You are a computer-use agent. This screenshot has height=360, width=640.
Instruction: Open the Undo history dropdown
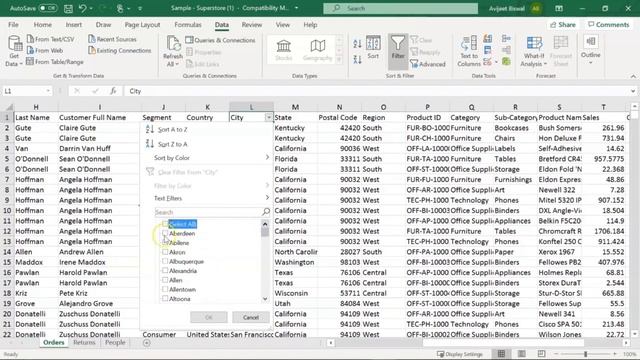click(91, 8)
